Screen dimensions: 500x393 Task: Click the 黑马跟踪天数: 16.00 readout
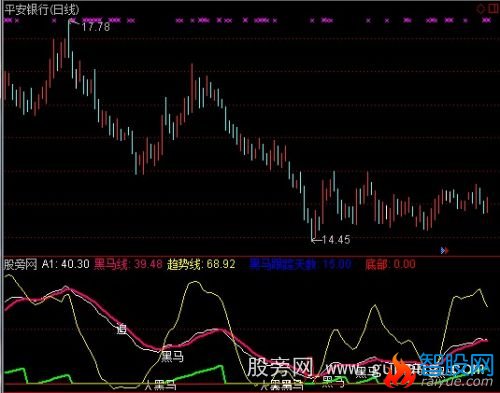tap(300, 265)
